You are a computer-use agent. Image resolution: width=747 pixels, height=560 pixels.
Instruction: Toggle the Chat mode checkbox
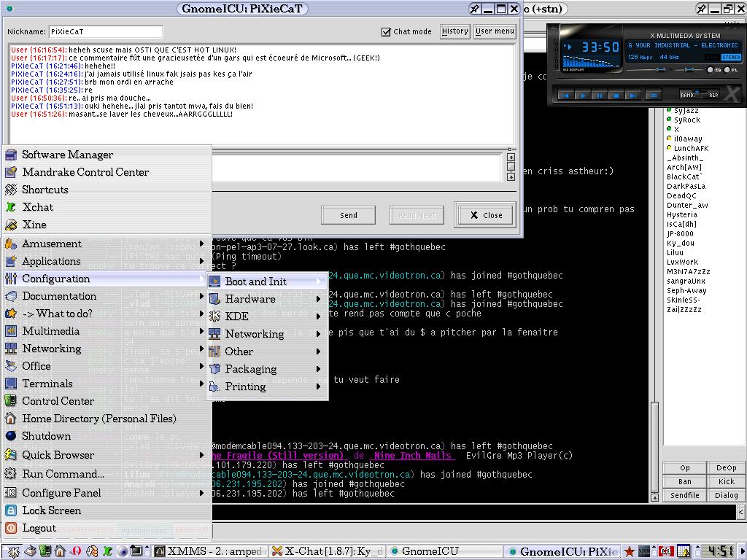coord(386,31)
